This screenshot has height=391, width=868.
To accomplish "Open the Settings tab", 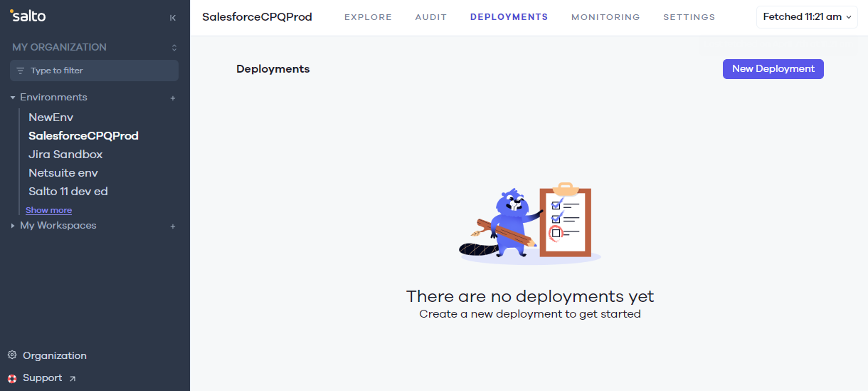I will pos(689,17).
